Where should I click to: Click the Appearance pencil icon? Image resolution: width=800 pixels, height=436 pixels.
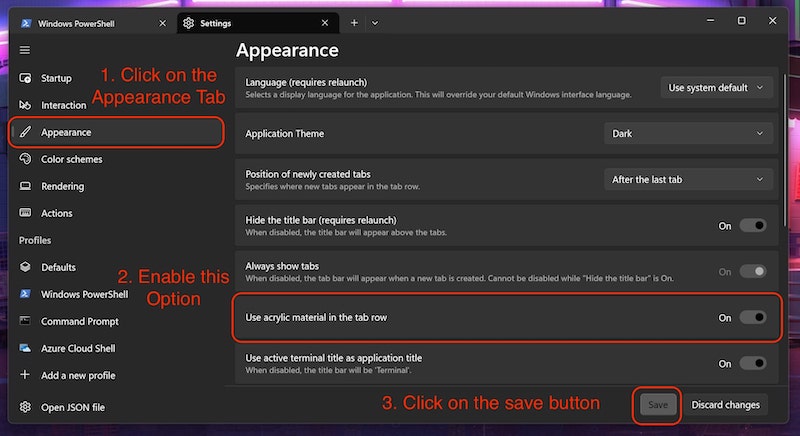(25, 132)
